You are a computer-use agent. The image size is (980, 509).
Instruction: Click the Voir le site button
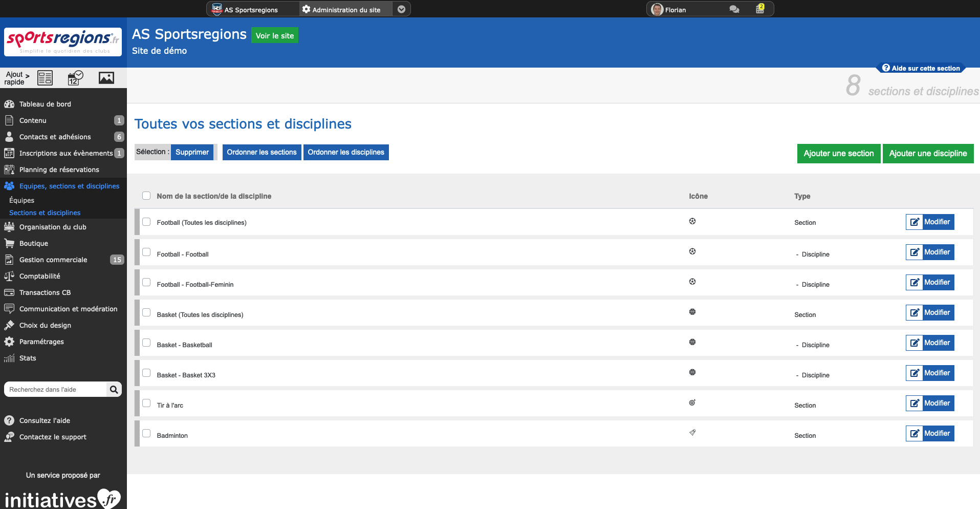pos(274,35)
